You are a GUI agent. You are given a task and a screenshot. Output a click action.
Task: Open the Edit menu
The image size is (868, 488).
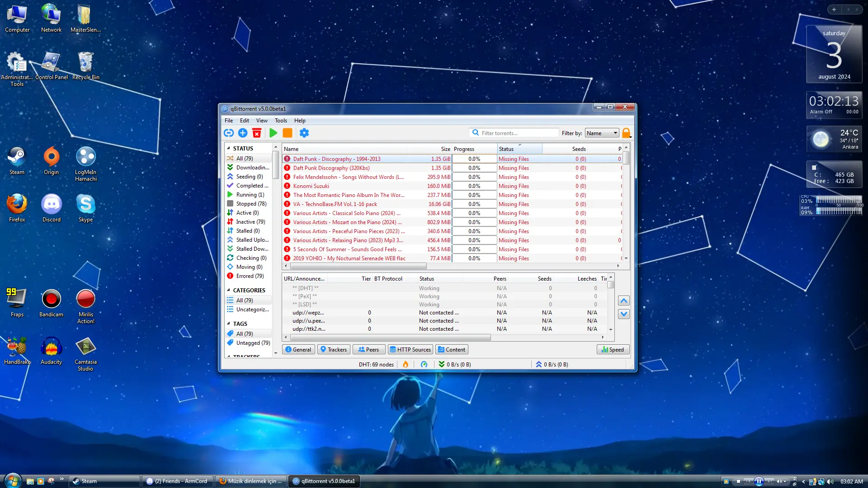click(x=245, y=121)
